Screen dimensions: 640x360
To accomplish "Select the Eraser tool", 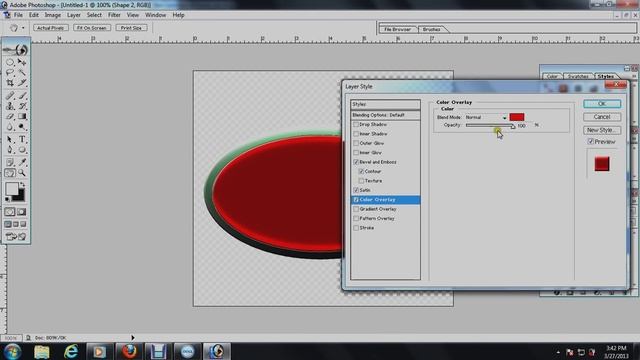I will [10, 117].
